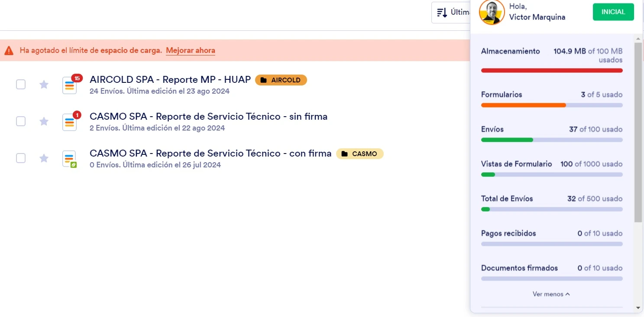Viewport: 644px width, 317px height.
Task: Click the AIRCOLD SPA form icon with 15 badge
Action: coord(69,85)
